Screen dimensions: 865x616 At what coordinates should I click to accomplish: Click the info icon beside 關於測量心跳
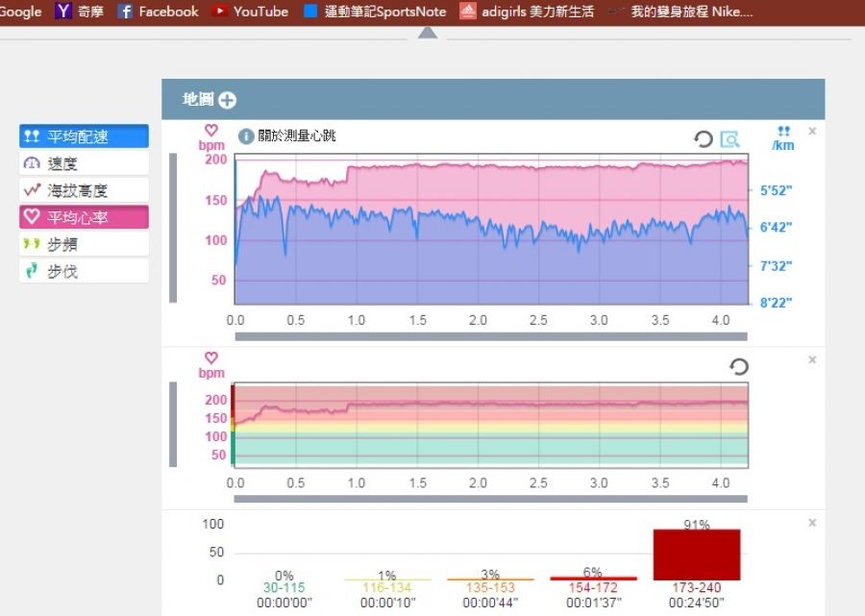coord(245,136)
